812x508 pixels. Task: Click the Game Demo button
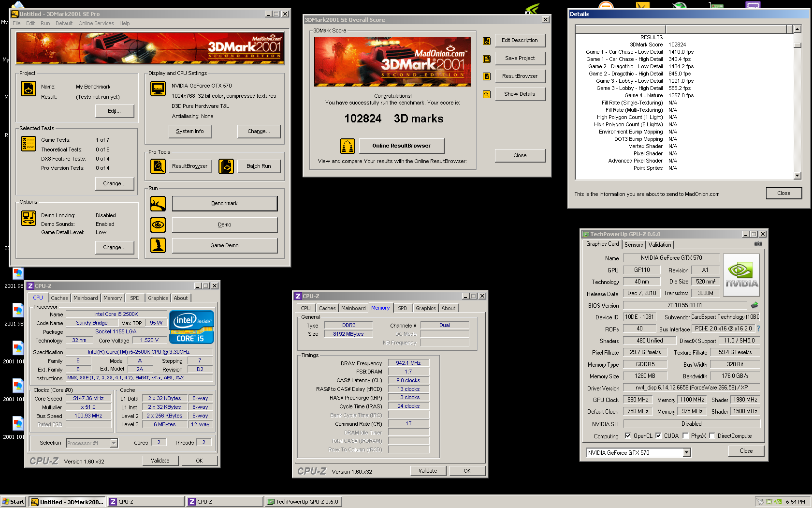point(225,245)
